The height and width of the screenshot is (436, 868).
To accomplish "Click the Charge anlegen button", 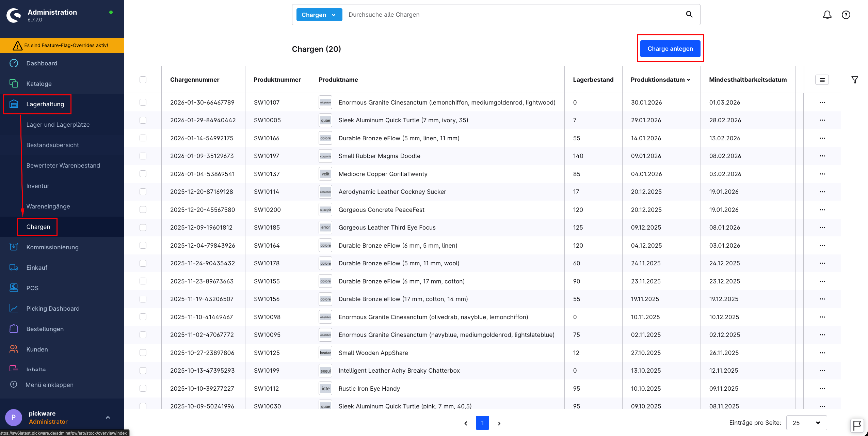I will (x=670, y=49).
